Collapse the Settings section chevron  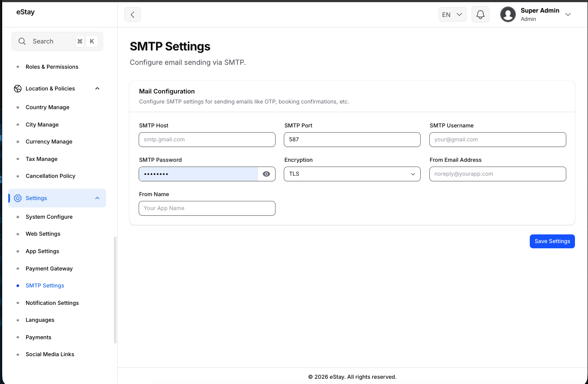(x=97, y=198)
